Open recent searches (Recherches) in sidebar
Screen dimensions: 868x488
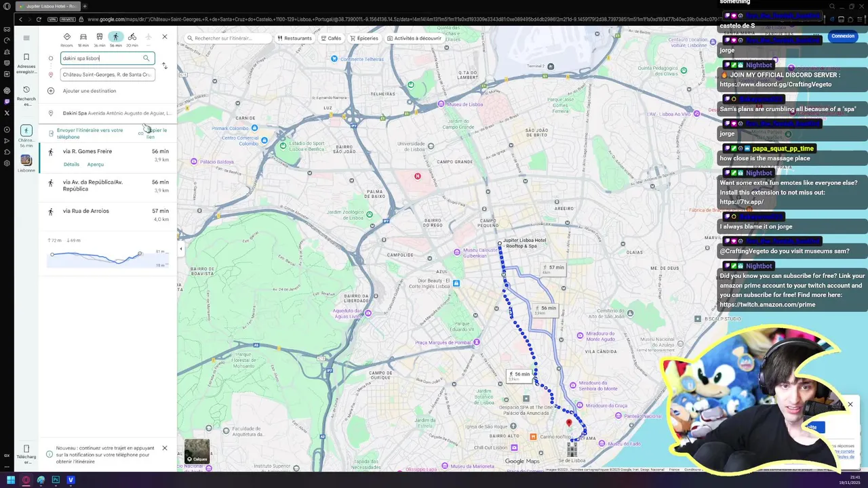pos(26,96)
